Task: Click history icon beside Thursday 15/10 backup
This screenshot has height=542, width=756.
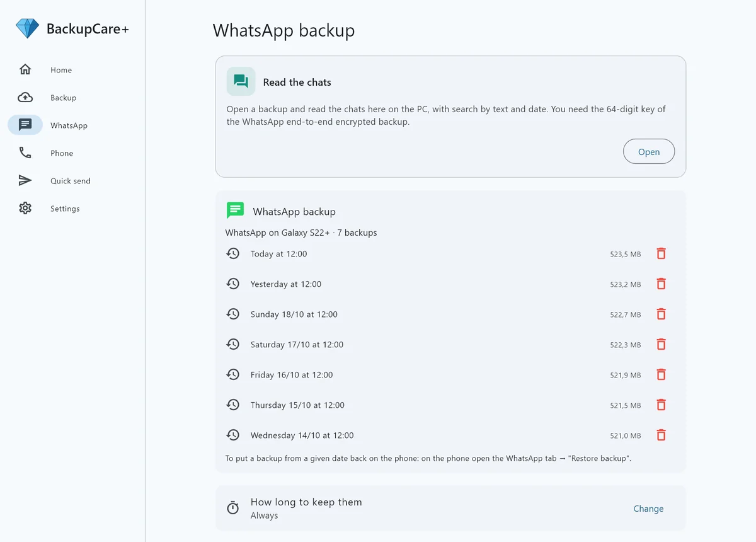Action: (x=233, y=405)
